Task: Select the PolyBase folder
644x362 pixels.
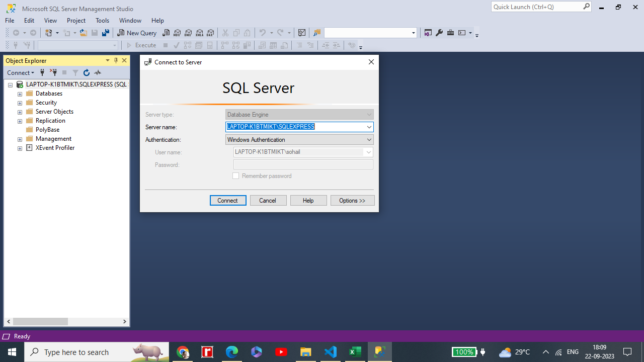Action: pyautogui.click(x=47, y=130)
